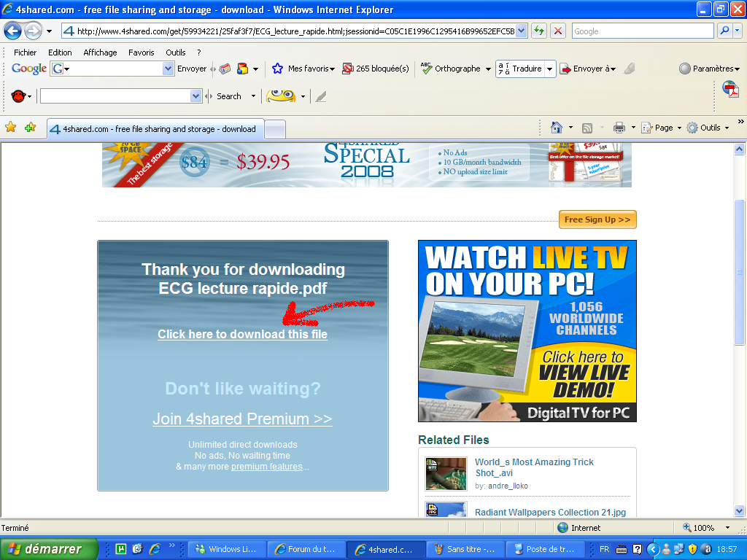Click the 4shared Special 2008 banner
Image resolution: width=747 pixels, height=560 pixels.
pos(367,165)
